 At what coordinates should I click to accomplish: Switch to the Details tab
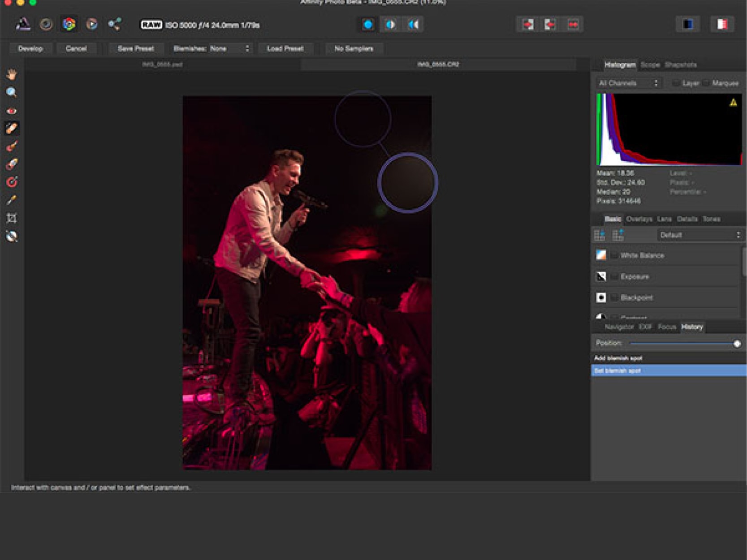(687, 219)
